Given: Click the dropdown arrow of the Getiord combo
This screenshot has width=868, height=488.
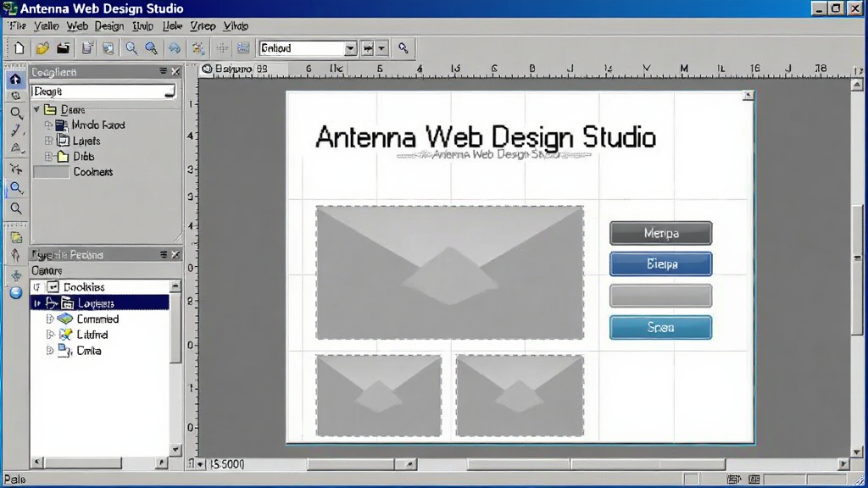Looking at the screenshot, I should click(350, 48).
